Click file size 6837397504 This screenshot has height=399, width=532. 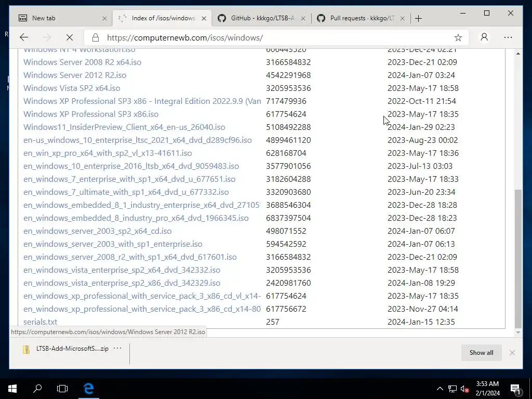[288, 218]
